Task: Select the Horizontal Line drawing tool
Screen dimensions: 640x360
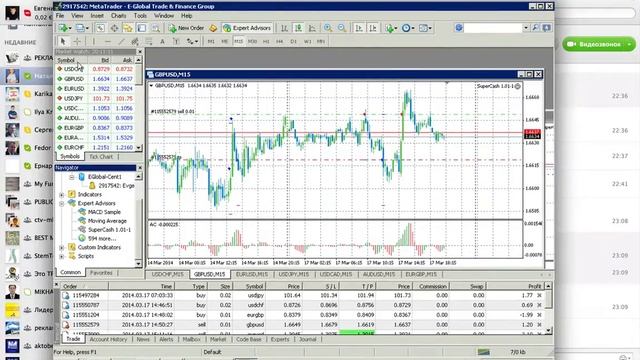Action: [107, 41]
